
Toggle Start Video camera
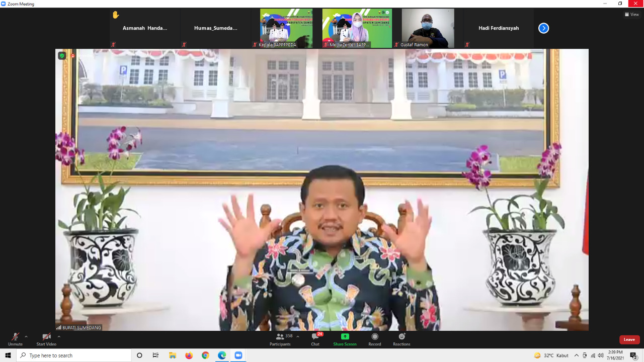coord(46,338)
